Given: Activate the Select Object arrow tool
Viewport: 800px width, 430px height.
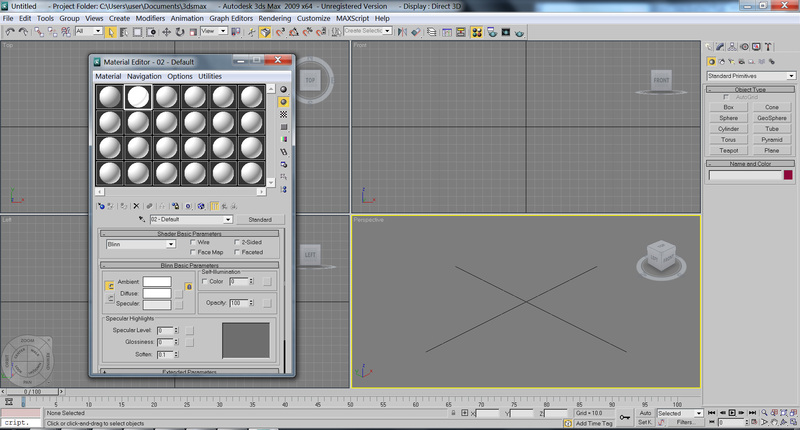Looking at the screenshot, I should coord(111,32).
